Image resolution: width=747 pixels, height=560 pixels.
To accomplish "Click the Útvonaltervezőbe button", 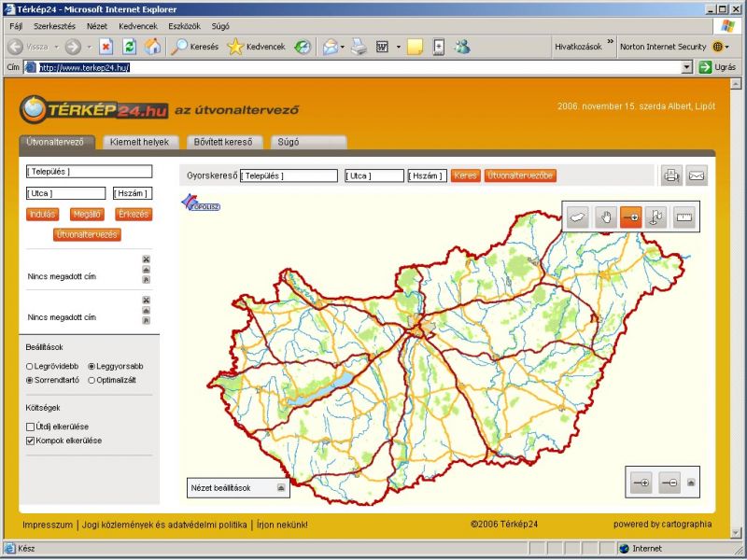I will (520, 175).
